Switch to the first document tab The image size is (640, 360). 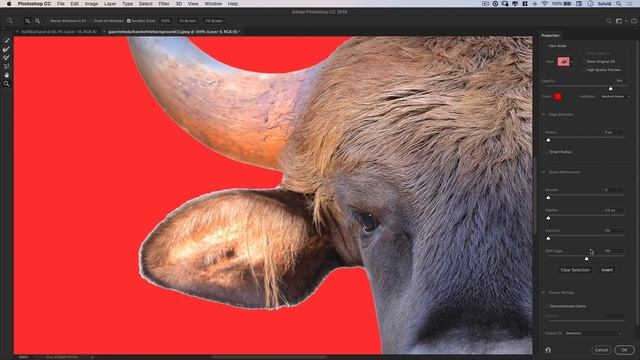59,31
